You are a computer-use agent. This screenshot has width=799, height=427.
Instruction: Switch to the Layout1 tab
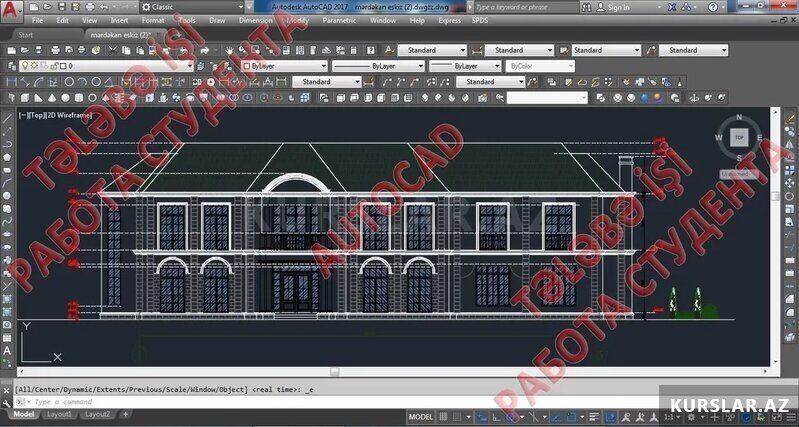(x=59, y=414)
